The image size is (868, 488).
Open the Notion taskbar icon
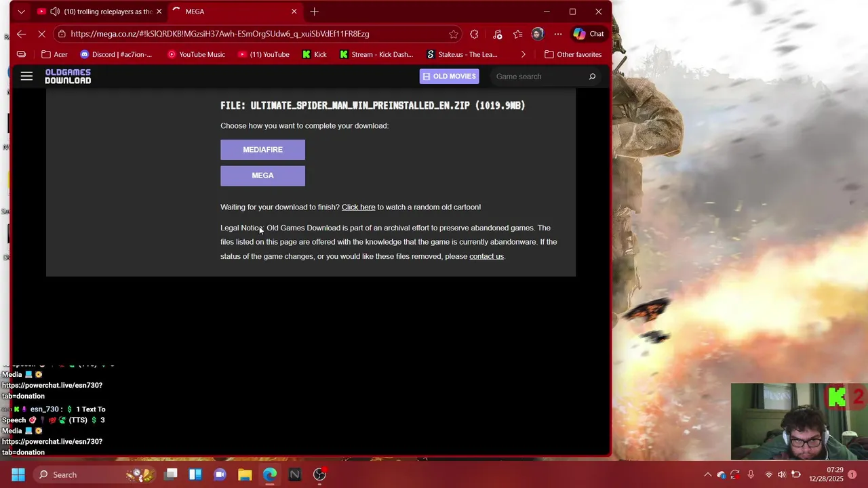click(294, 474)
